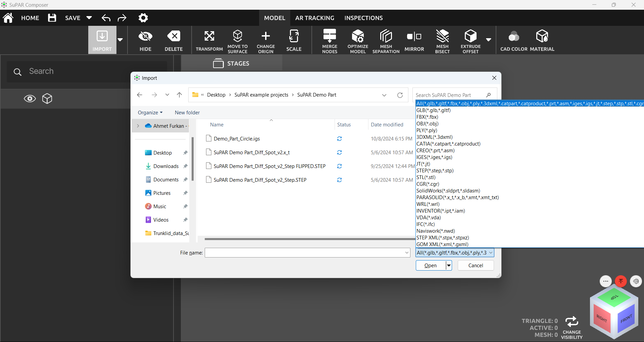Go up one folder level
Screen dimensions: 644x342
[x=180, y=95]
